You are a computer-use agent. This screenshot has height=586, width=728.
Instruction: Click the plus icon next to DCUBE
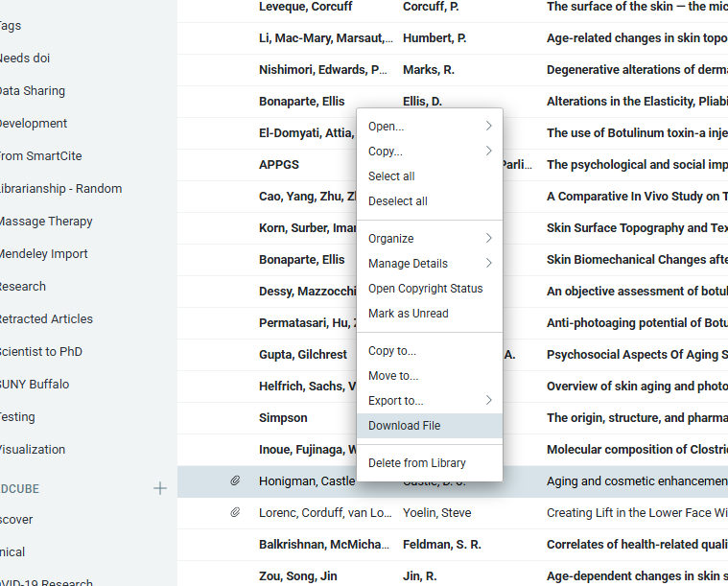pos(160,488)
